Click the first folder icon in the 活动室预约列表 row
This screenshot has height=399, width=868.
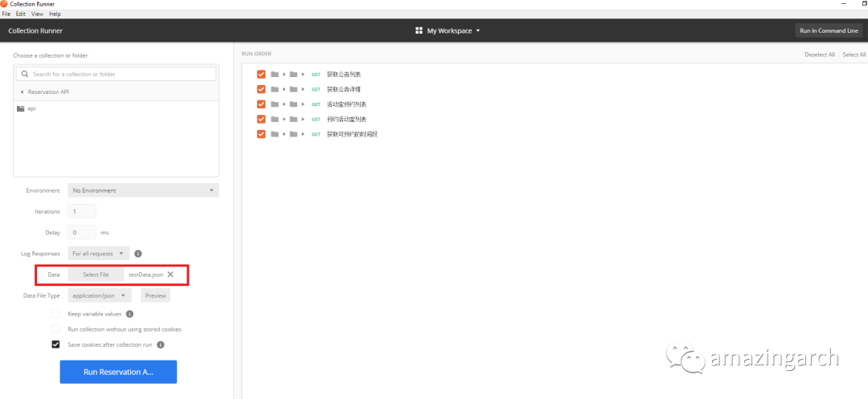(x=275, y=104)
